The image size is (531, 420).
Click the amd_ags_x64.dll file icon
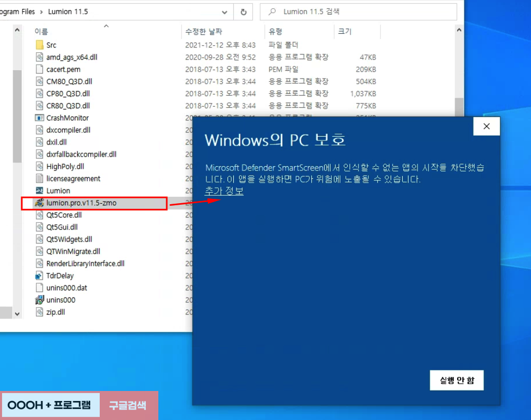click(39, 57)
